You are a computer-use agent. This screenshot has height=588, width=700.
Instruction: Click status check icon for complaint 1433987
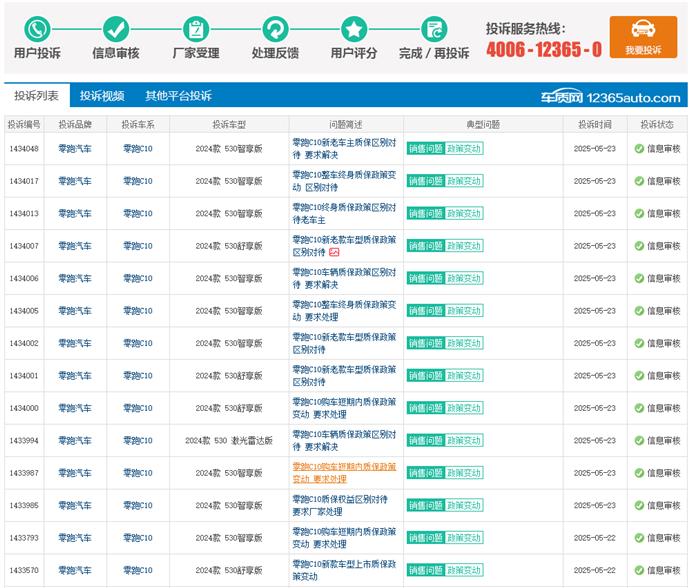[639, 473]
